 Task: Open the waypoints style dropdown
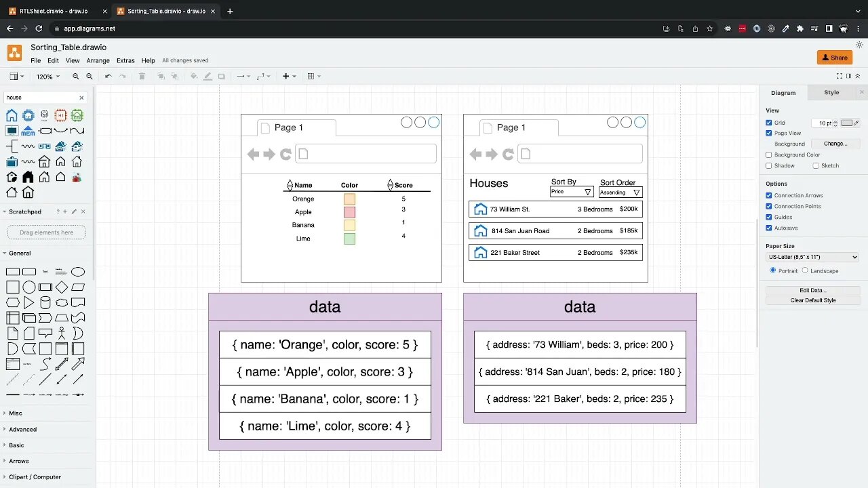tap(263, 77)
